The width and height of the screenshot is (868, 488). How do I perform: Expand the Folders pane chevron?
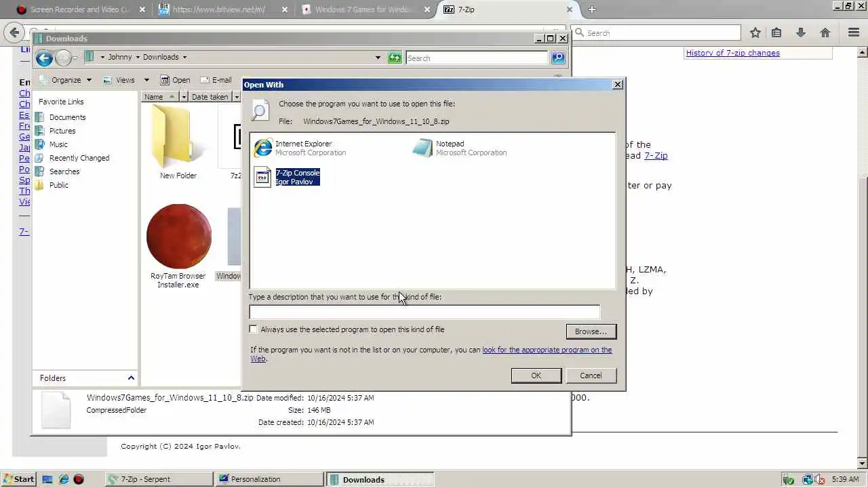pos(131,378)
